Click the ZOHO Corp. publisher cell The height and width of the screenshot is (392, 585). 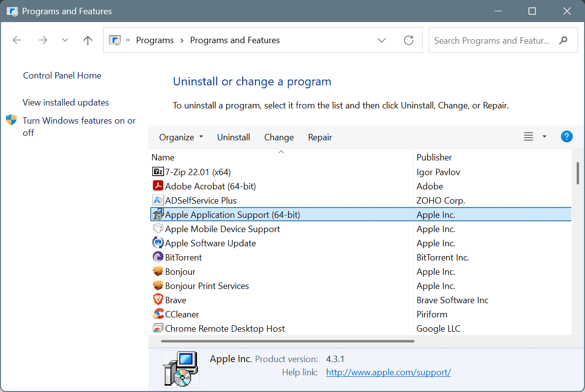[x=441, y=201]
